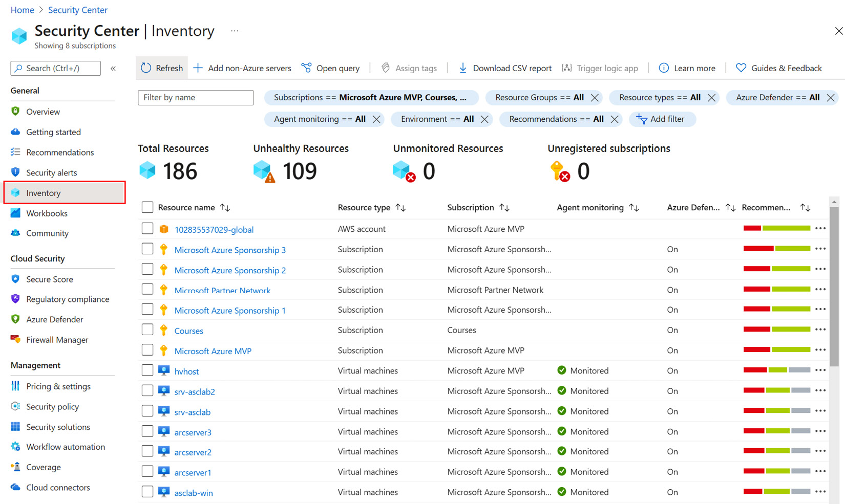Go to Home breadcrumb link
845x504 pixels.
coord(22,10)
